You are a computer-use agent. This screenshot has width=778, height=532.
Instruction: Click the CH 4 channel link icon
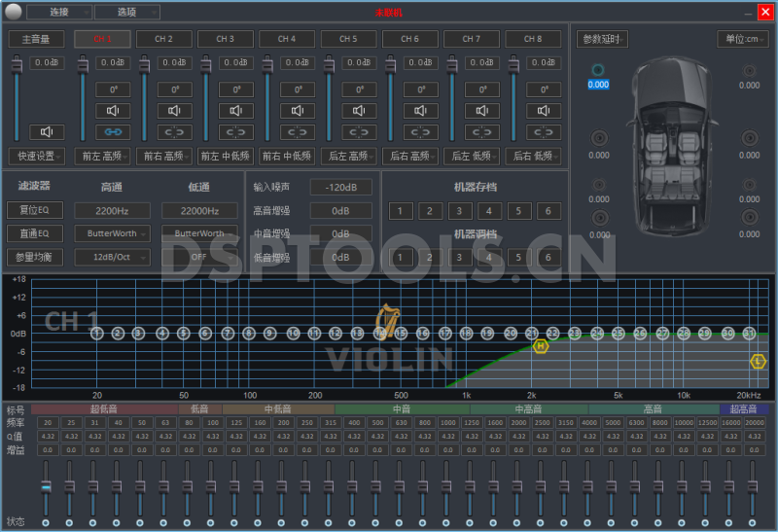click(298, 132)
